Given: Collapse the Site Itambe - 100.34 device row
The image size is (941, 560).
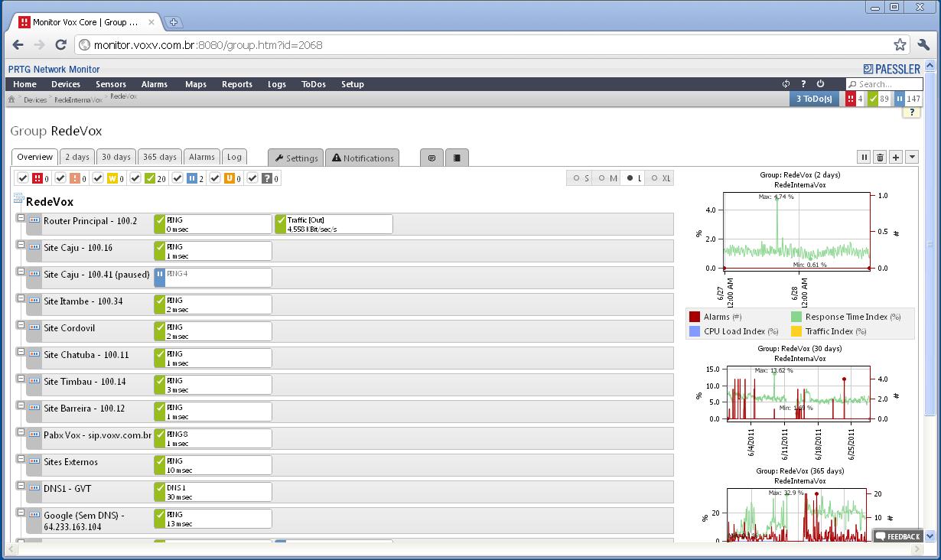Looking at the screenshot, I should [x=21, y=299].
